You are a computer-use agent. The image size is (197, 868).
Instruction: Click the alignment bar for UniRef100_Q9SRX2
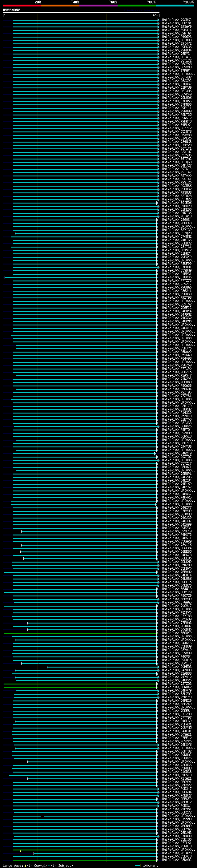[86, 20]
